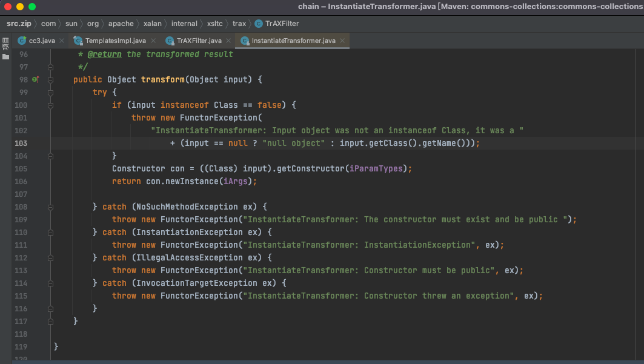Fold the transform method at line 98
The width and height of the screenshot is (644, 364).
(50, 79)
